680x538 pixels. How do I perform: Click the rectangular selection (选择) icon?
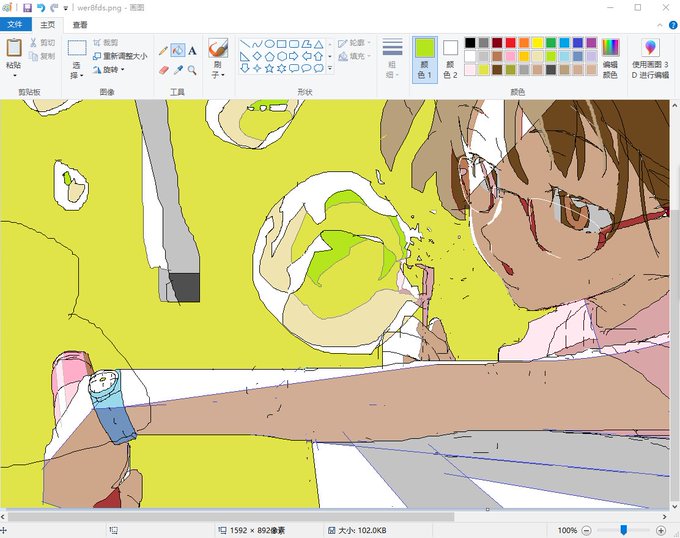pos(77,48)
